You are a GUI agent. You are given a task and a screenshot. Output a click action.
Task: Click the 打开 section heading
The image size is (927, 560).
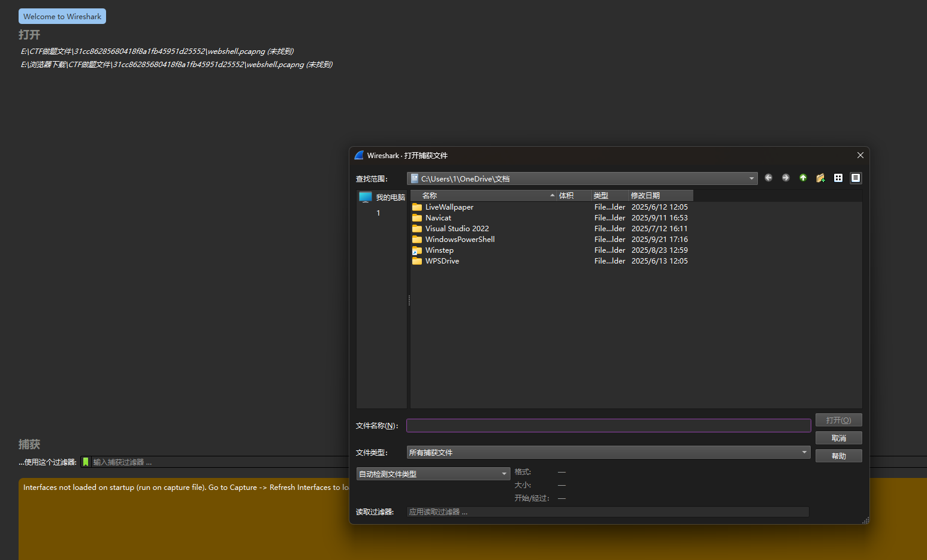point(29,35)
